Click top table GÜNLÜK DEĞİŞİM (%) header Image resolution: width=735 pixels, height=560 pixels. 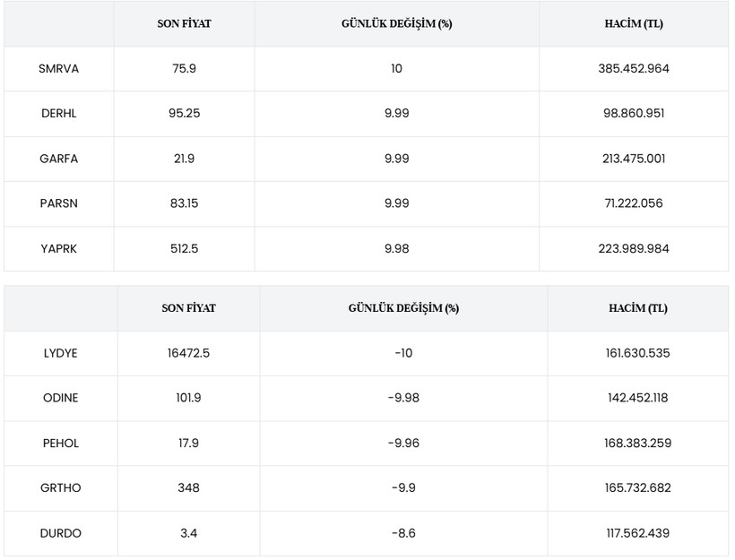pyautogui.click(x=396, y=23)
